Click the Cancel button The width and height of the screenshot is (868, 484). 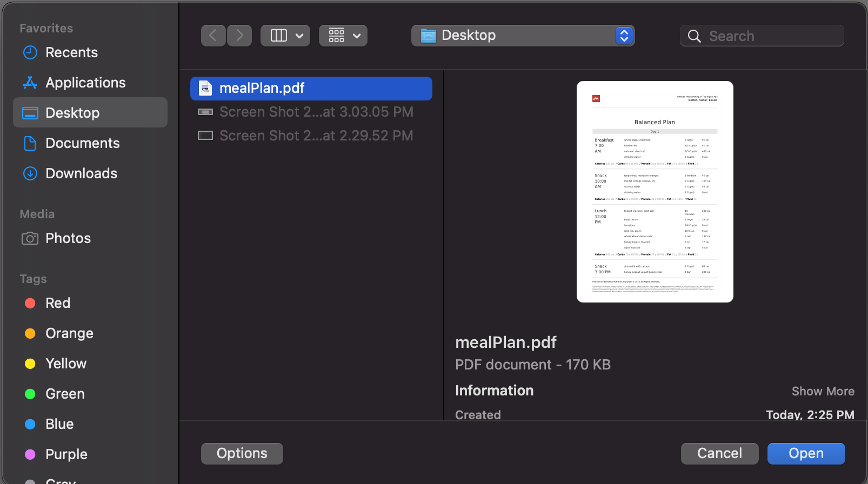[x=720, y=454]
